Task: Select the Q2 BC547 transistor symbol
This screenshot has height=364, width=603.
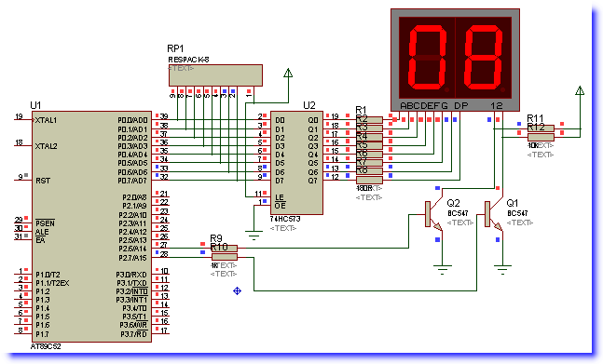Action: [x=433, y=214]
